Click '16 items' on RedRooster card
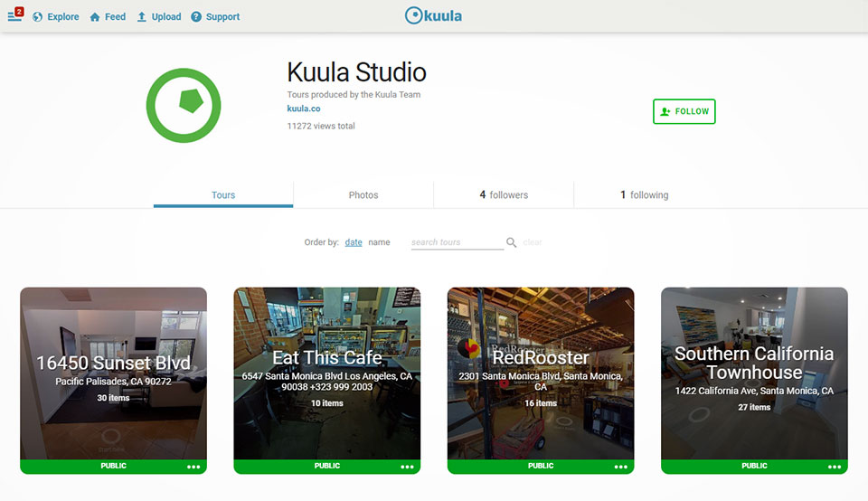 click(x=541, y=403)
